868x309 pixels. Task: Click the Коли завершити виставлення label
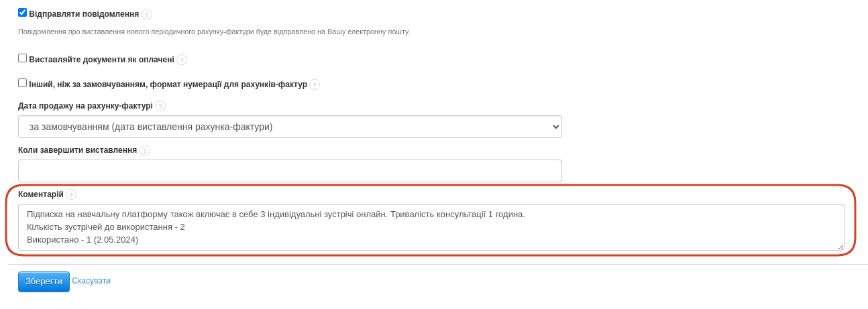[x=77, y=150]
